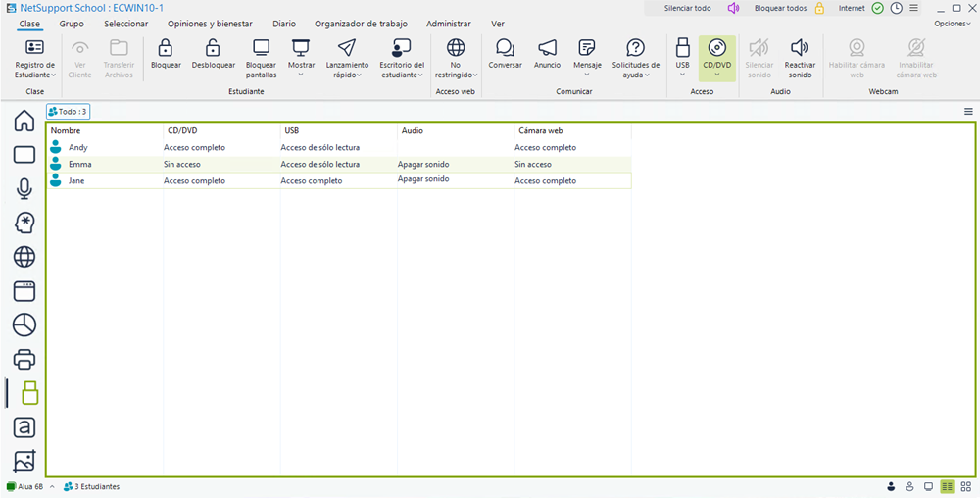Click the clock icon in title bar
980x498 pixels.
tap(897, 8)
